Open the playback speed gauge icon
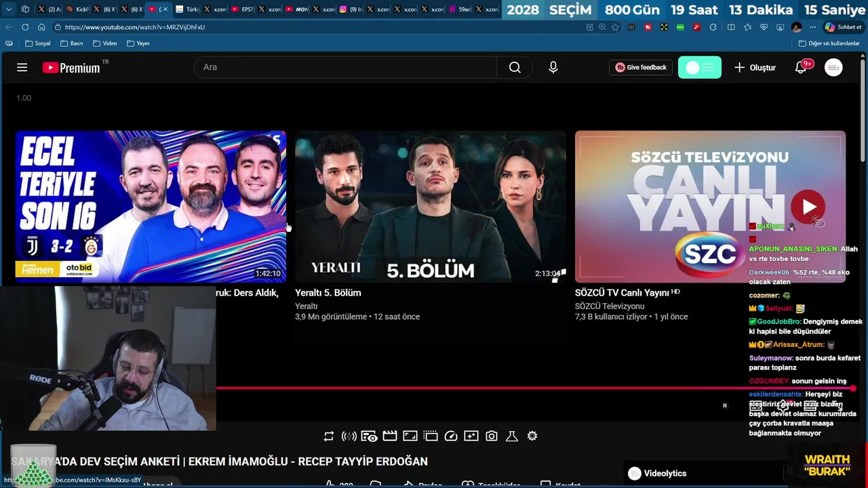Screen dimensions: 868x488 451,436
